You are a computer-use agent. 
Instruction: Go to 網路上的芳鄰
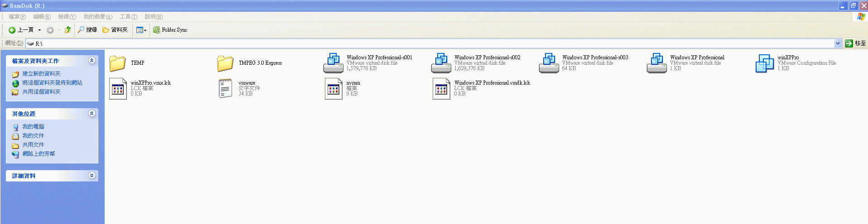pyautogui.click(x=39, y=154)
